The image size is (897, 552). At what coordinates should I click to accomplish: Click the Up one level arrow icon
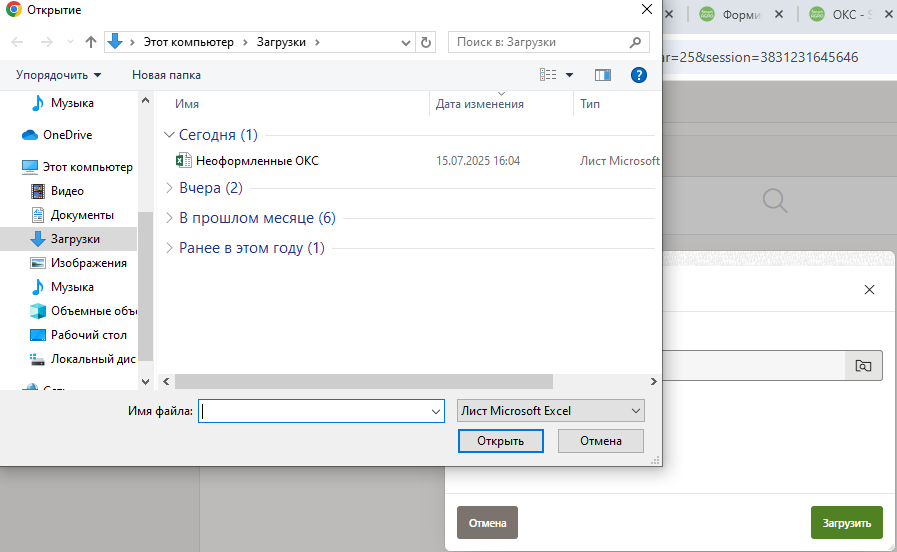click(x=91, y=42)
